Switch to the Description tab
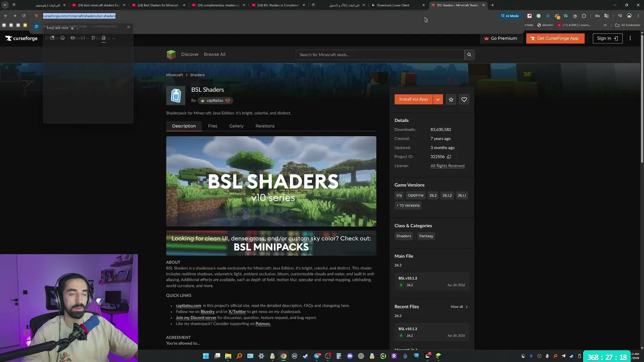 pyautogui.click(x=184, y=126)
